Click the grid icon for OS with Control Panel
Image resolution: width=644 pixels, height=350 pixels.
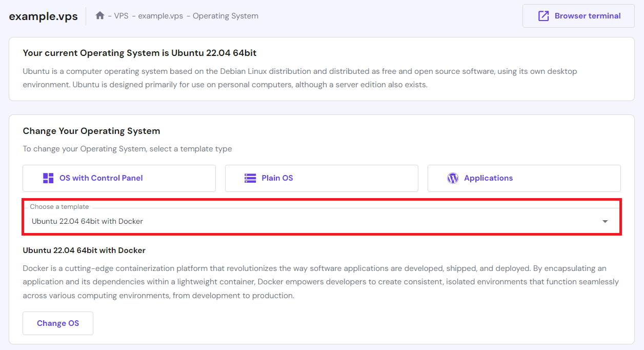pos(48,178)
